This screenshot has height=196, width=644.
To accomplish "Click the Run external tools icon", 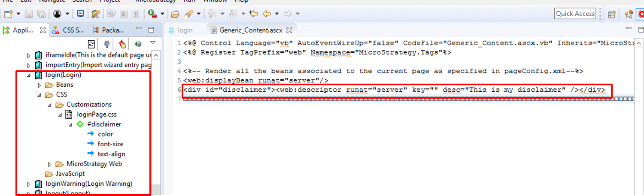I will click(152, 14).
